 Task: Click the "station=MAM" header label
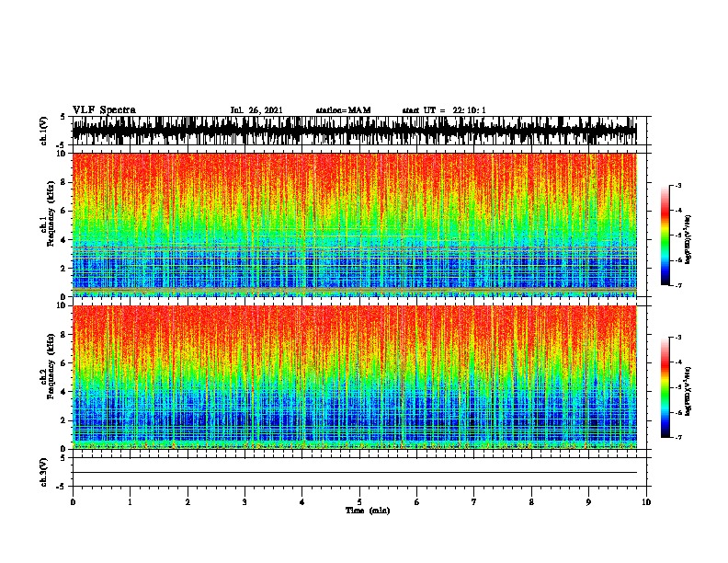tap(343, 110)
